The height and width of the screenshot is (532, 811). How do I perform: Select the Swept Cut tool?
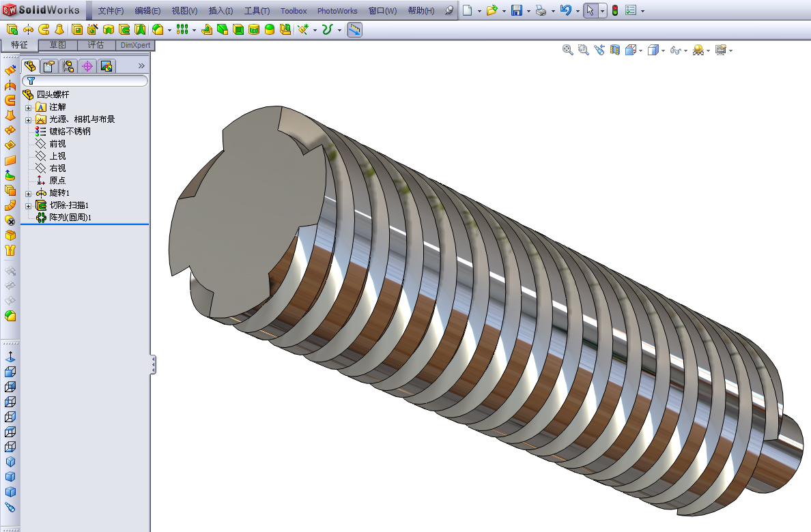point(124,29)
